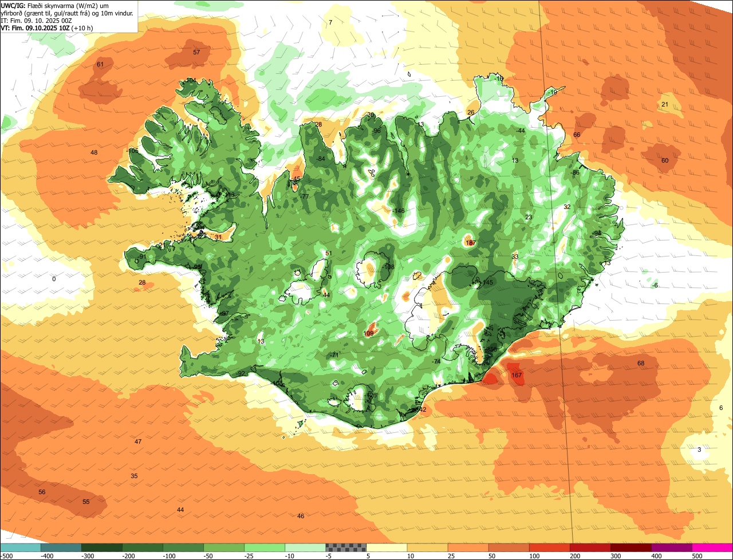
Task: Click the flux value 66 off the east coast
Action: pyautogui.click(x=577, y=135)
